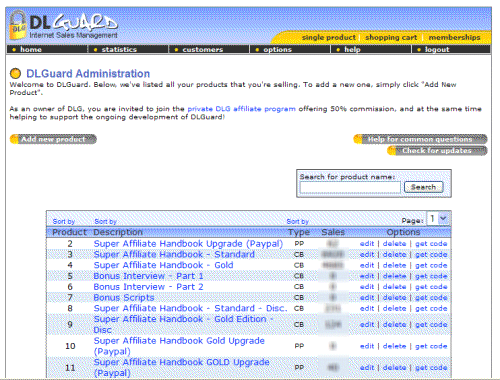Viewport: 500px width, 380px height.
Task: Click the Check for updates button
Action: 437,151
